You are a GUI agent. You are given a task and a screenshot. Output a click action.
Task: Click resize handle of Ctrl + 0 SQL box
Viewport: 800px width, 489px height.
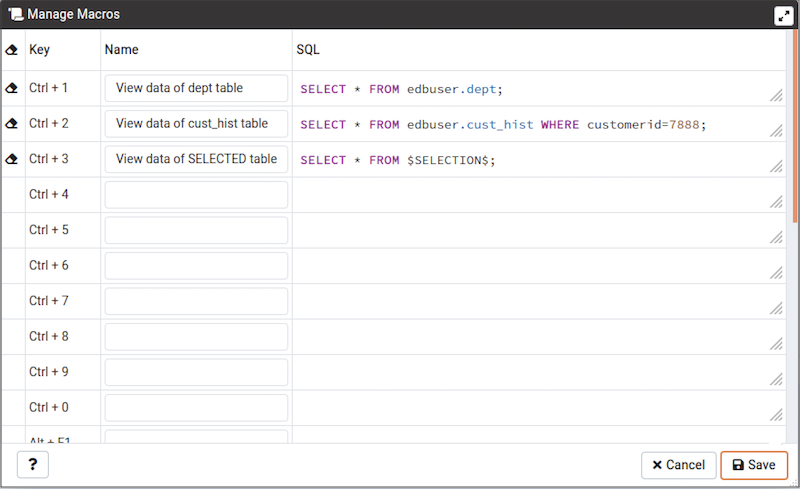point(776,415)
